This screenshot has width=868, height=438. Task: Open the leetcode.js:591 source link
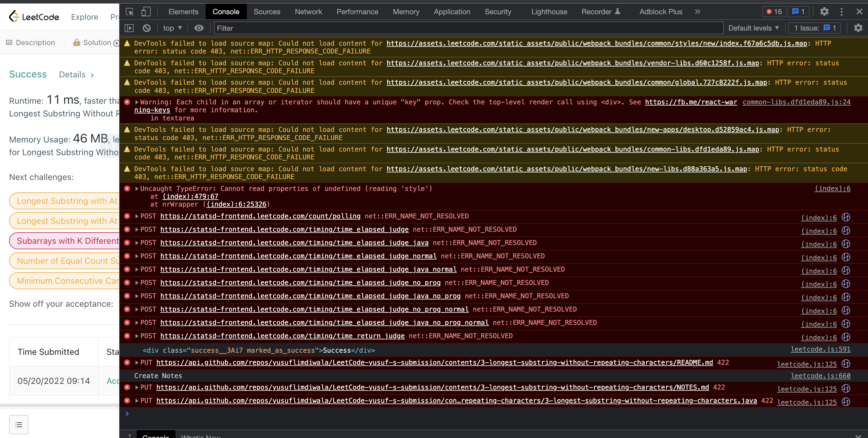click(820, 349)
